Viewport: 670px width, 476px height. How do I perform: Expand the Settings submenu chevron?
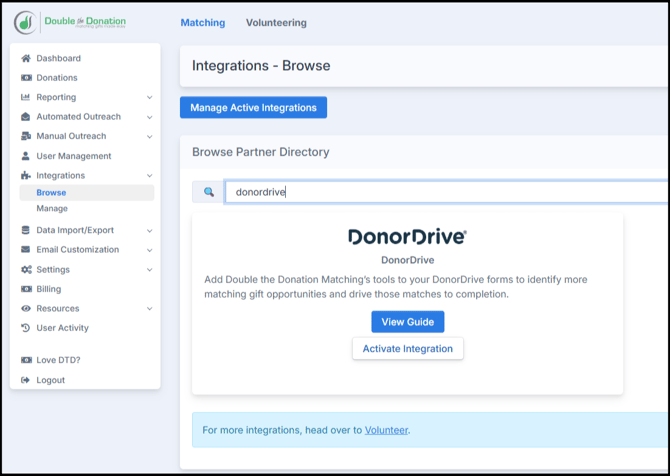click(x=149, y=270)
